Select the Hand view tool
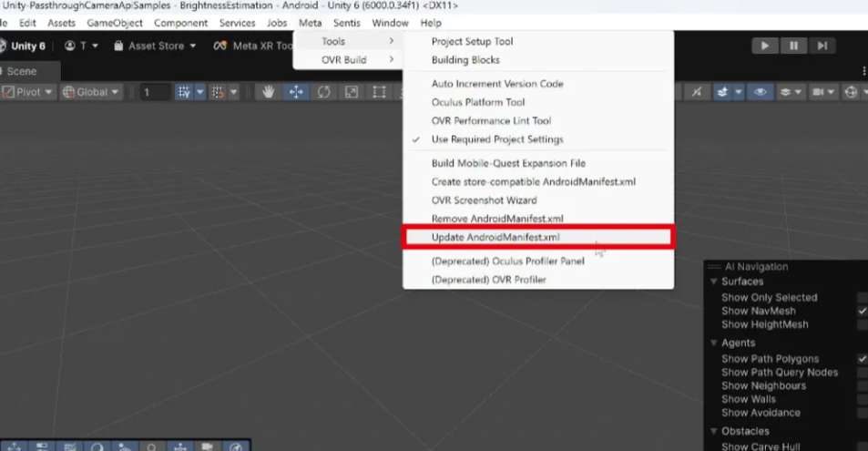The image size is (868, 451). point(270,92)
